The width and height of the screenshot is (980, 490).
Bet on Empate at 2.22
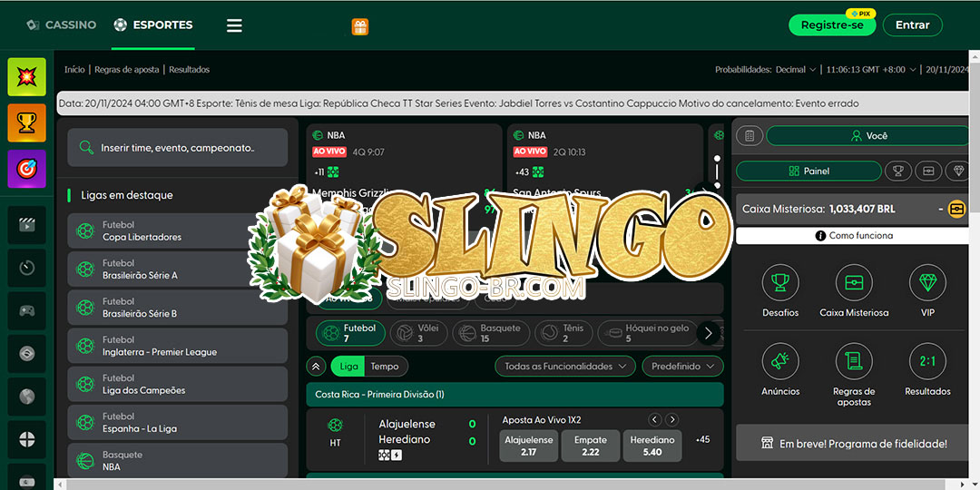[591, 446]
